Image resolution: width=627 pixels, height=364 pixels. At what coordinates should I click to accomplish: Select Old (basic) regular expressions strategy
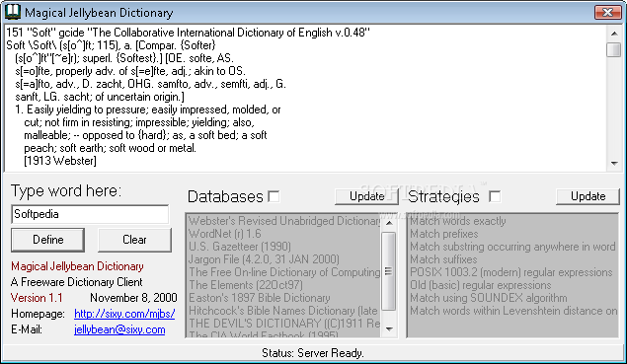coord(512,285)
